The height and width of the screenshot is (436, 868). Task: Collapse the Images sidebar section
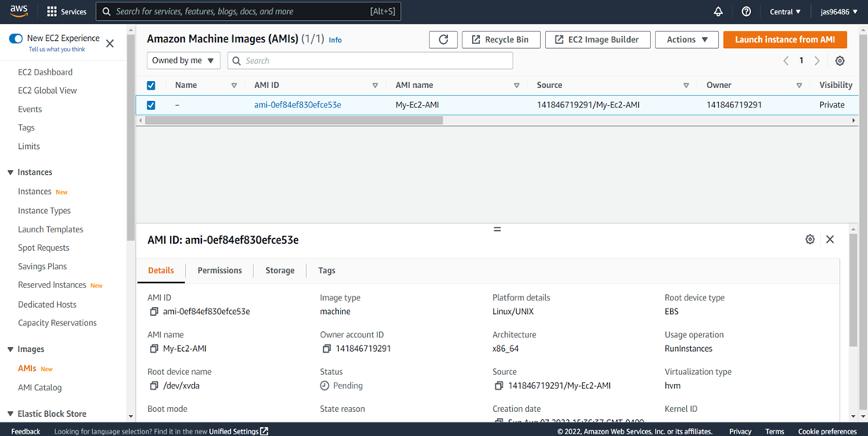[x=10, y=349]
